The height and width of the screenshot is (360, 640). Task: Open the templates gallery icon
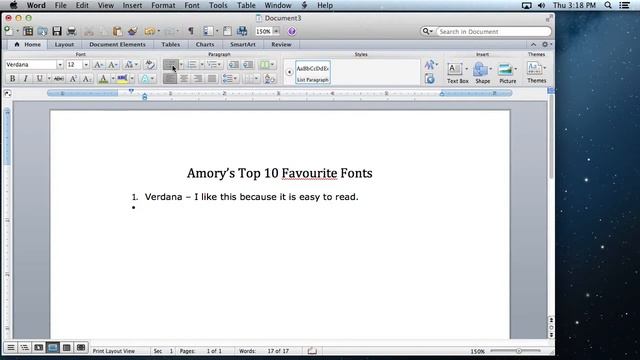click(x=28, y=31)
